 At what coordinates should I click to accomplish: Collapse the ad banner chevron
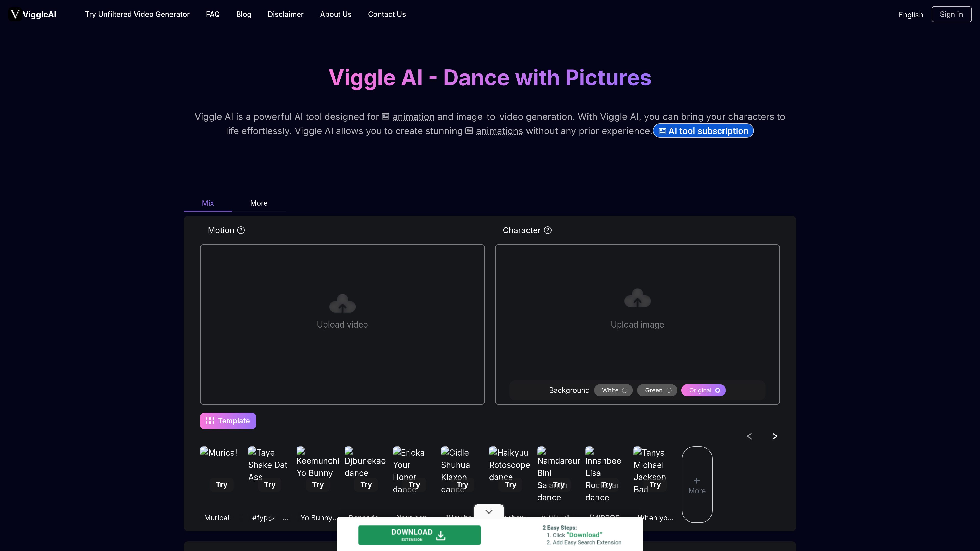(489, 511)
